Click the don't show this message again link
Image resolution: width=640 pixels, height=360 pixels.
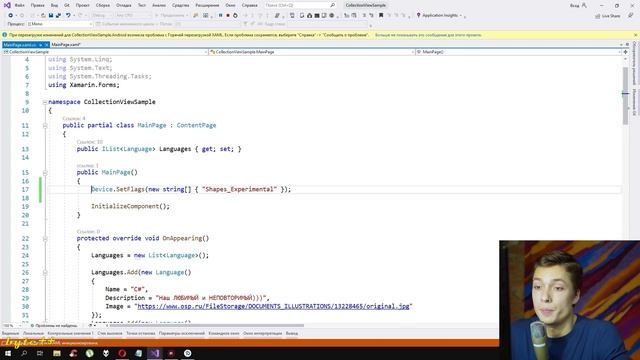[x=428, y=35]
